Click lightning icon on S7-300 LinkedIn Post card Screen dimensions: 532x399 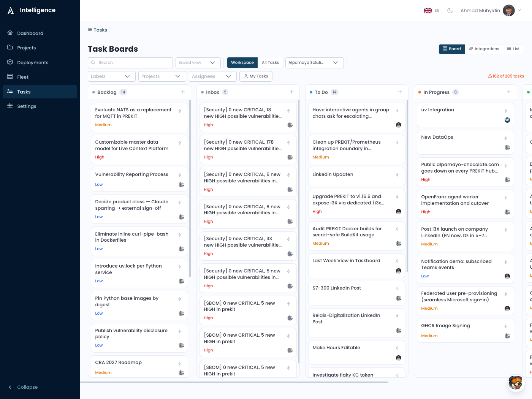pyautogui.click(x=397, y=289)
